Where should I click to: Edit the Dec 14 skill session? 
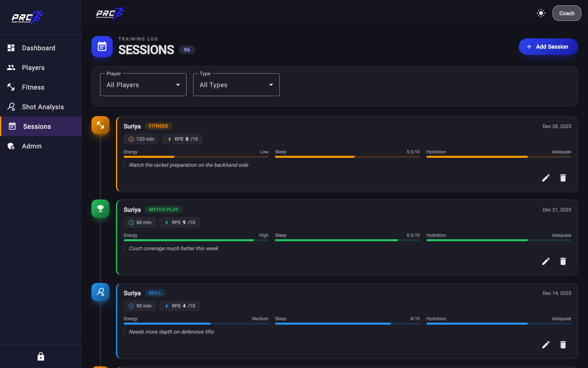(x=546, y=345)
